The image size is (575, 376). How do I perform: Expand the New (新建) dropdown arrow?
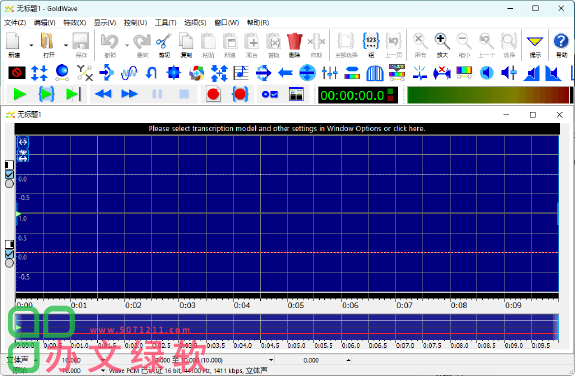tap(31, 45)
